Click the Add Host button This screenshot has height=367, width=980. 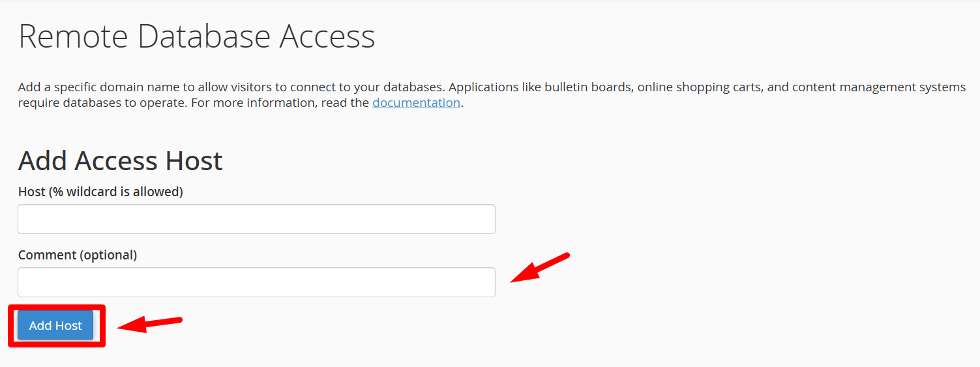tap(55, 325)
